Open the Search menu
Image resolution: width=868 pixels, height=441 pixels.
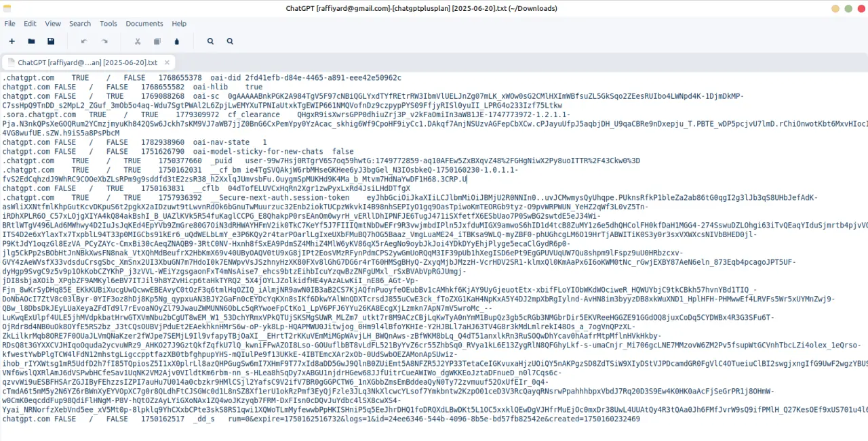[80, 23]
